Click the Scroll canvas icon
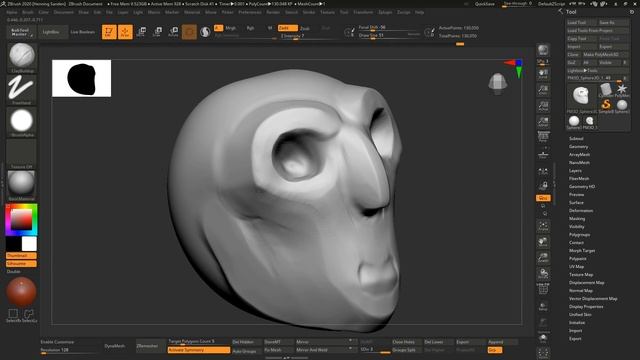Image resolution: width=640 pixels, height=360 pixels. 543,74
